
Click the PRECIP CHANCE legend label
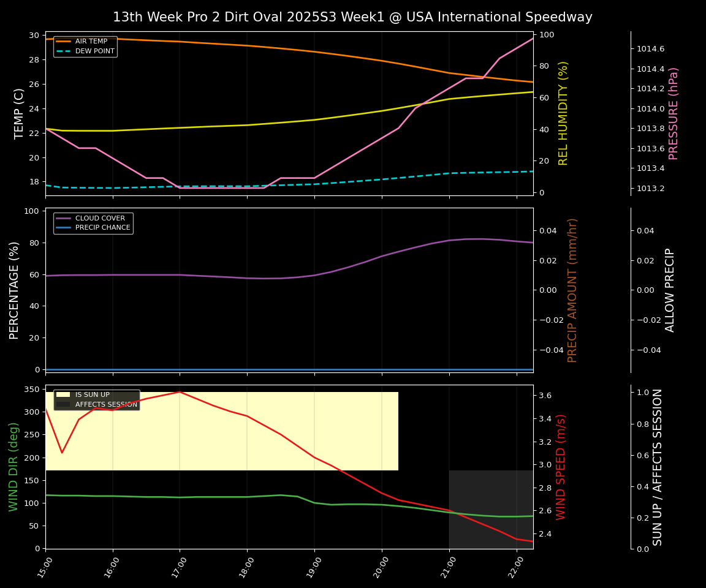(x=103, y=228)
